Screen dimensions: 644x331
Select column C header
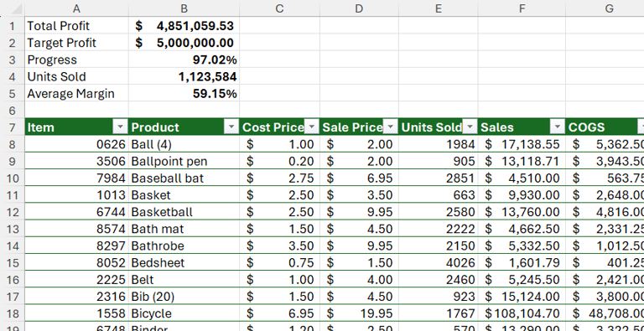pyautogui.click(x=279, y=8)
